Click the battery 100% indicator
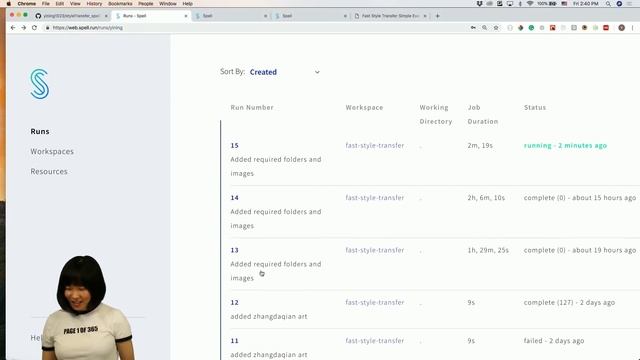Image resolution: width=640 pixels, height=360 pixels. pyautogui.click(x=547, y=4)
